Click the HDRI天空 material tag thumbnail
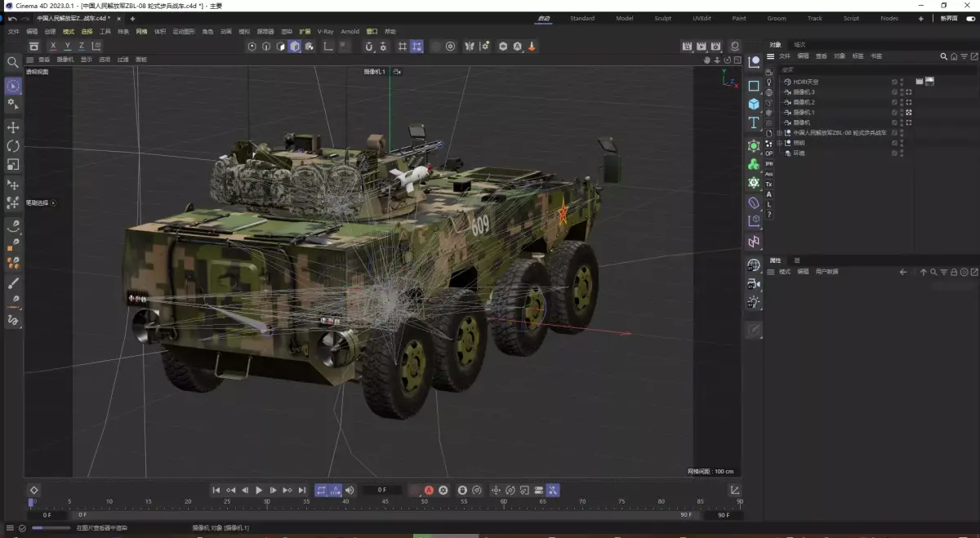The width and height of the screenshot is (980, 538). pyautogui.click(x=929, y=82)
